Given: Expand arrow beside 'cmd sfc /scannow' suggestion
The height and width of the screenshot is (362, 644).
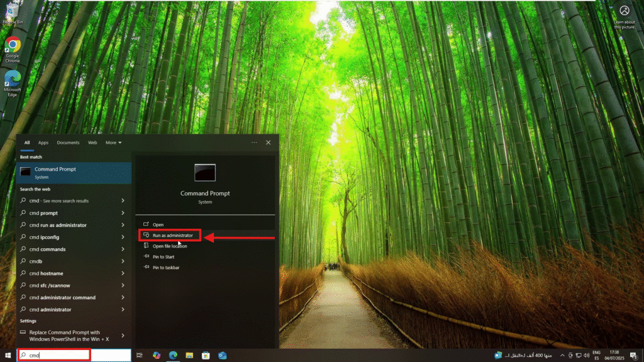Looking at the screenshot, I should tap(123, 285).
